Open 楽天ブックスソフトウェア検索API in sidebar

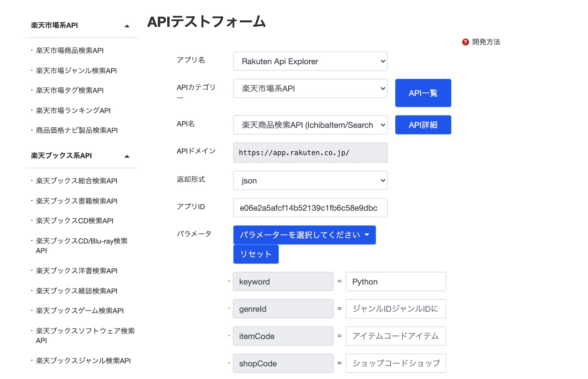[x=85, y=336]
